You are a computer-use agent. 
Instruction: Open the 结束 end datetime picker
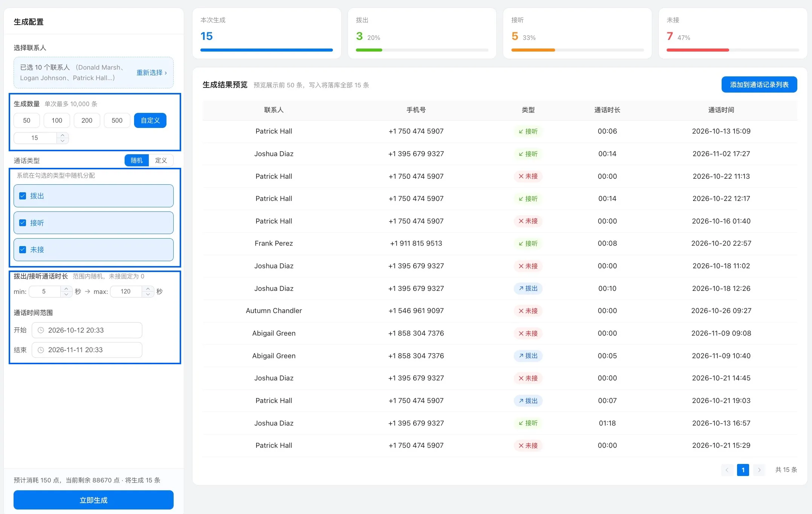tap(87, 350)
